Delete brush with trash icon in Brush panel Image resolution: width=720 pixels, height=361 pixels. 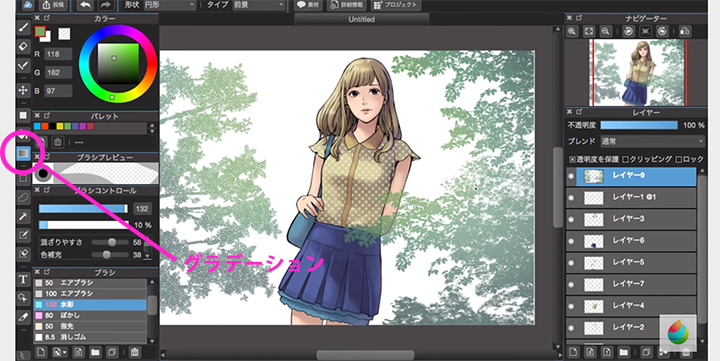click(134, 352)
